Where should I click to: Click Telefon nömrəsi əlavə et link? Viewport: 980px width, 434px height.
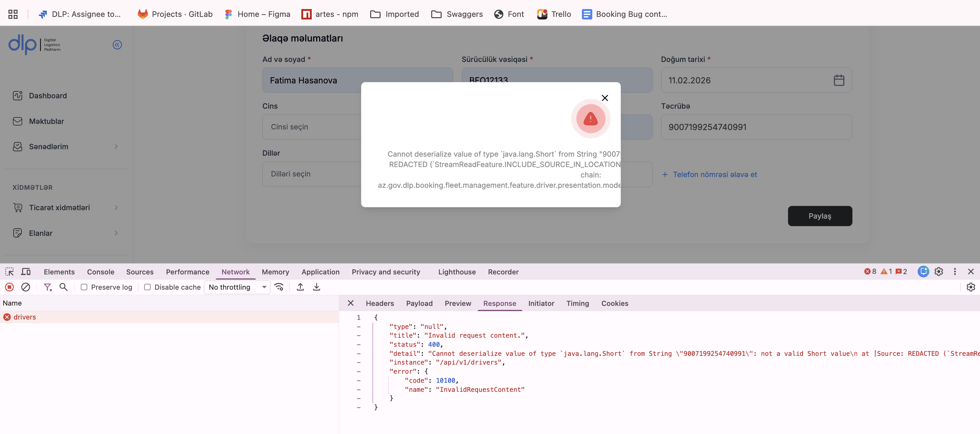click(710, 175)
